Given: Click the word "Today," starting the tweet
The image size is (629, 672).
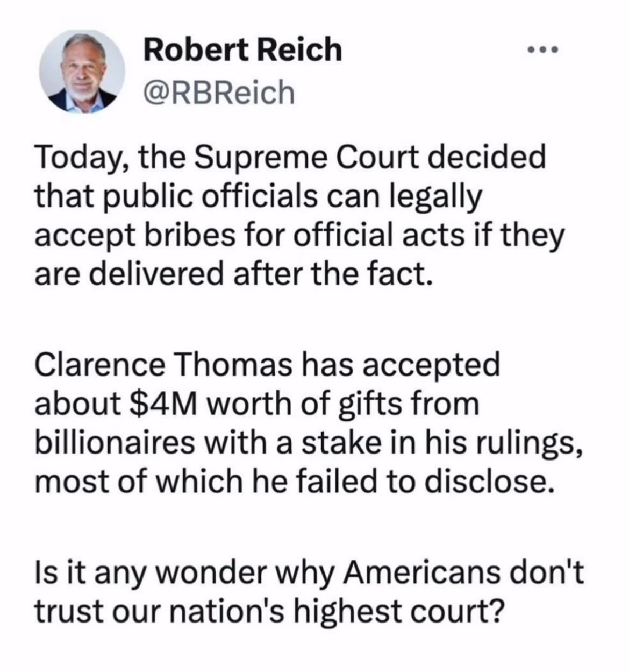Looking at the screenshot, I should pyautogui.click(x=81, y=158).
